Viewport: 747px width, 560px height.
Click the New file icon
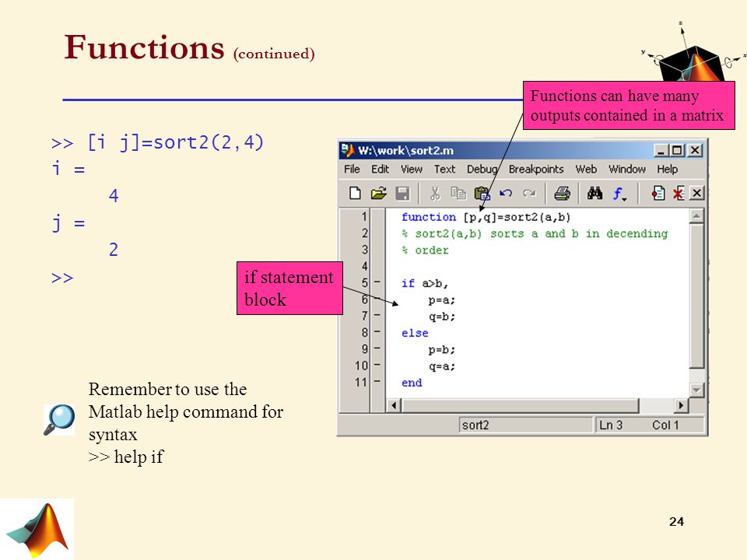[x=355, y=194]
